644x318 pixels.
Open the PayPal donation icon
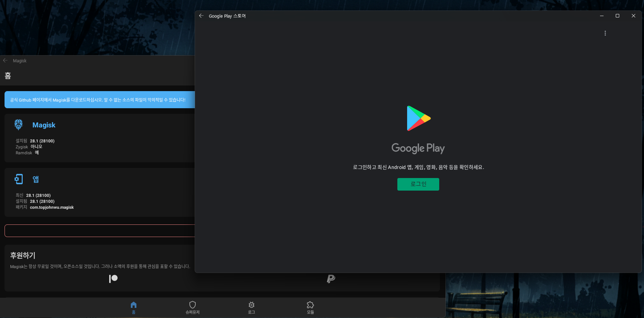point(331,279)
